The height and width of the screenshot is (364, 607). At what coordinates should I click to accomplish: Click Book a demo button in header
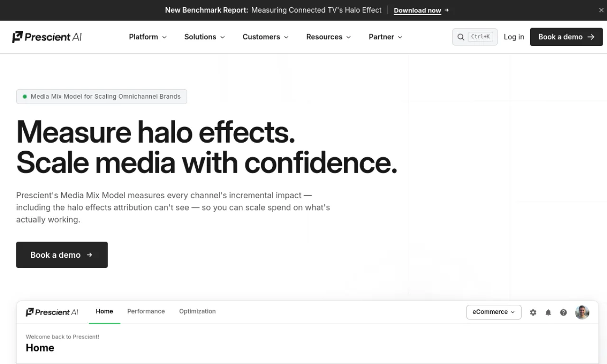coord(566,37)
